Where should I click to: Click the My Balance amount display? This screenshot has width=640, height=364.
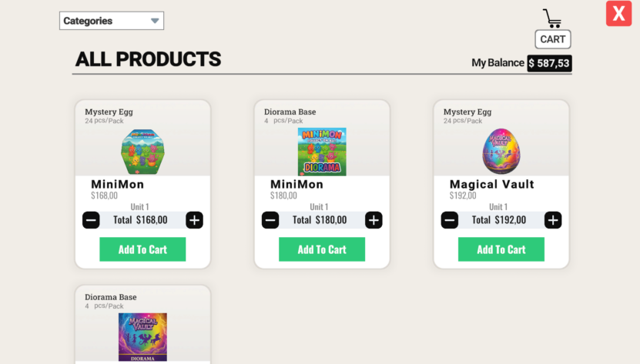(x=549, y=63)
